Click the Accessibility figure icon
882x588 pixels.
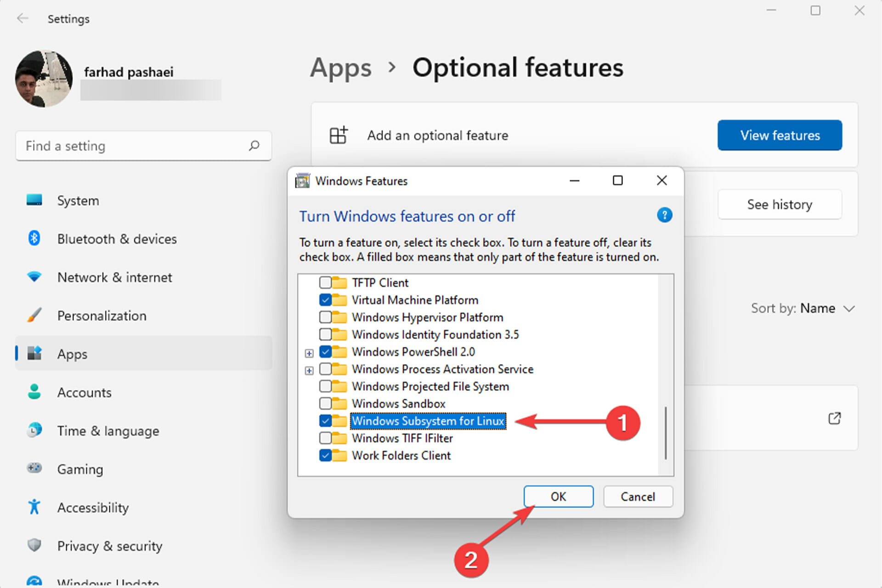(x=34, y=507)
